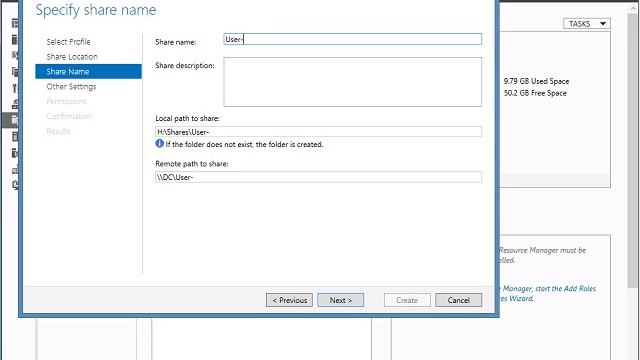Image resolution: width=640 pixels, height=360 pixels.
Task: Select the Local path to share field
Action: pos(318,132)
